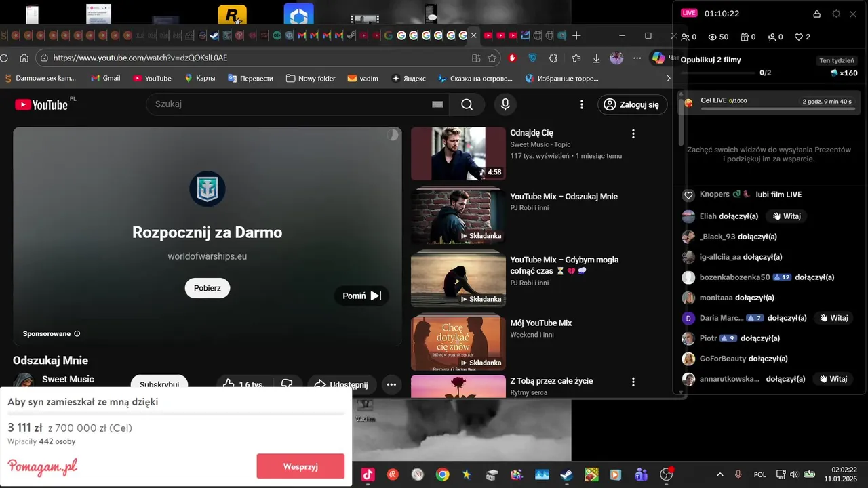The height and width of the screenshot is (488, 868).
Task: Open OBS Studio in taskbar
Action: click(x=667, y=474)
